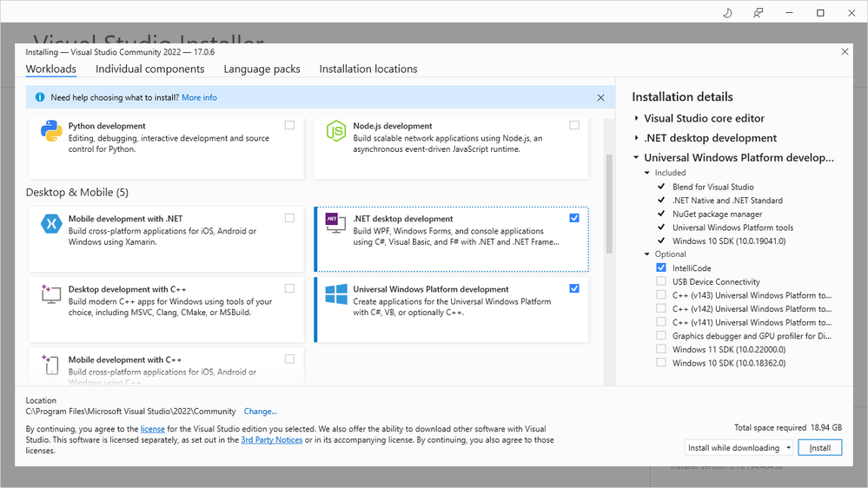Expand Visual Studio core editor details
This screenshot has height=488, width=868.
coord(637,118)
